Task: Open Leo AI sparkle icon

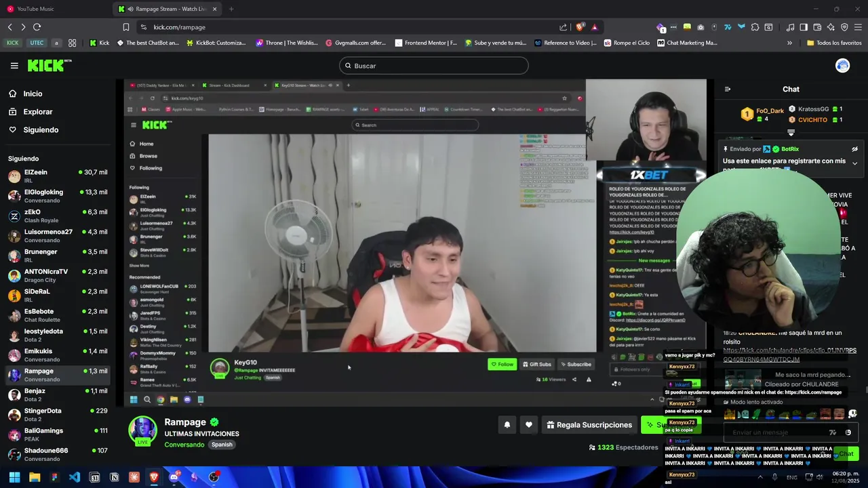Action: (831, 27)
